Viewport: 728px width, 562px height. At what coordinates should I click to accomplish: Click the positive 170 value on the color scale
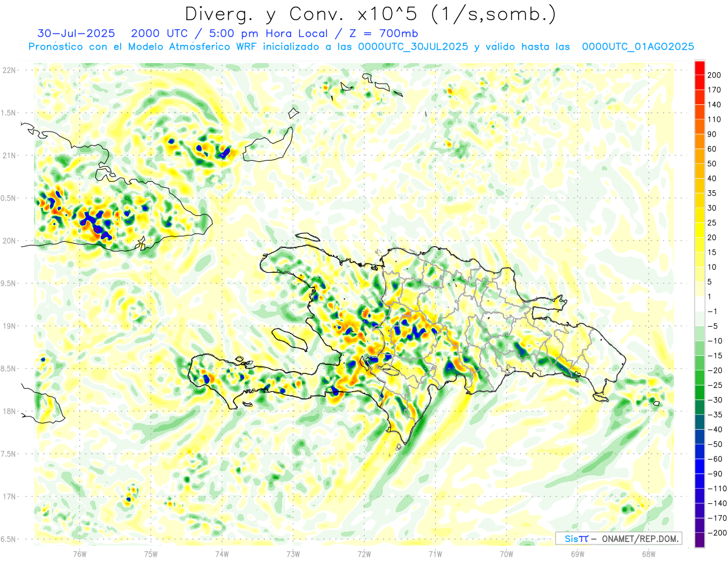(714, 90)
